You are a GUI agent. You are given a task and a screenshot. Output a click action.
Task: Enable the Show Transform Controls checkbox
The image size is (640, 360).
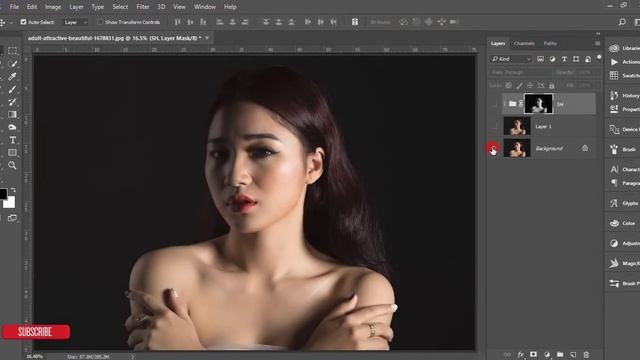[x=100, y=22]
